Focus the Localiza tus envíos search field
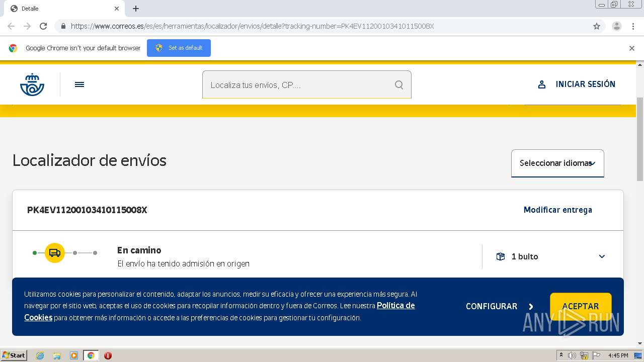The height and width of the screenshot is (362, 644). (x=307, y=84)
